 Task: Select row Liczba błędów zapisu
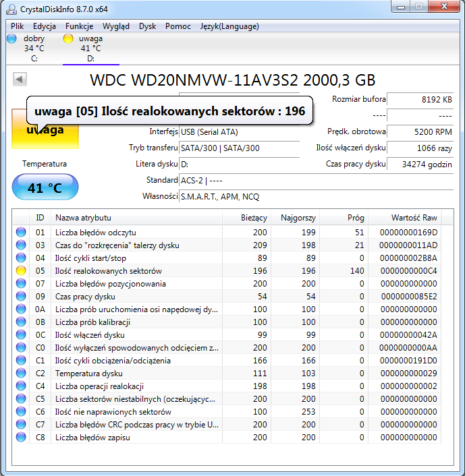[x=227, y=437]
